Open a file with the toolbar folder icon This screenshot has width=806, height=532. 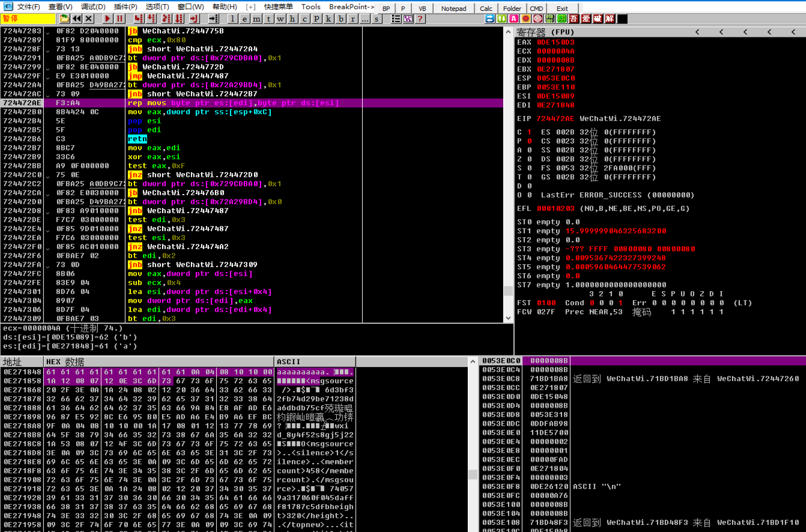click(x=64, y=19)
